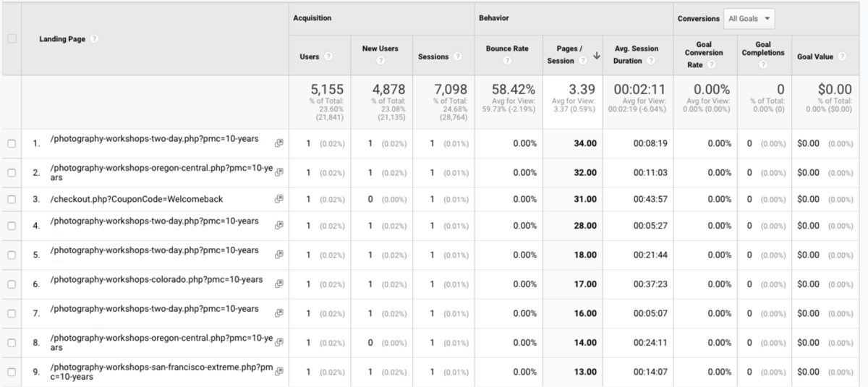Open row 1 photography-workshops-two-day link
The image size is (868, 387).
click(154, 139)
